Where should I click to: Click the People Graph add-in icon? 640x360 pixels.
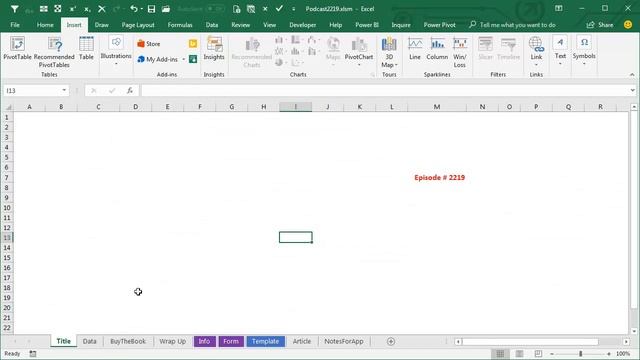(x=193, y=59)
